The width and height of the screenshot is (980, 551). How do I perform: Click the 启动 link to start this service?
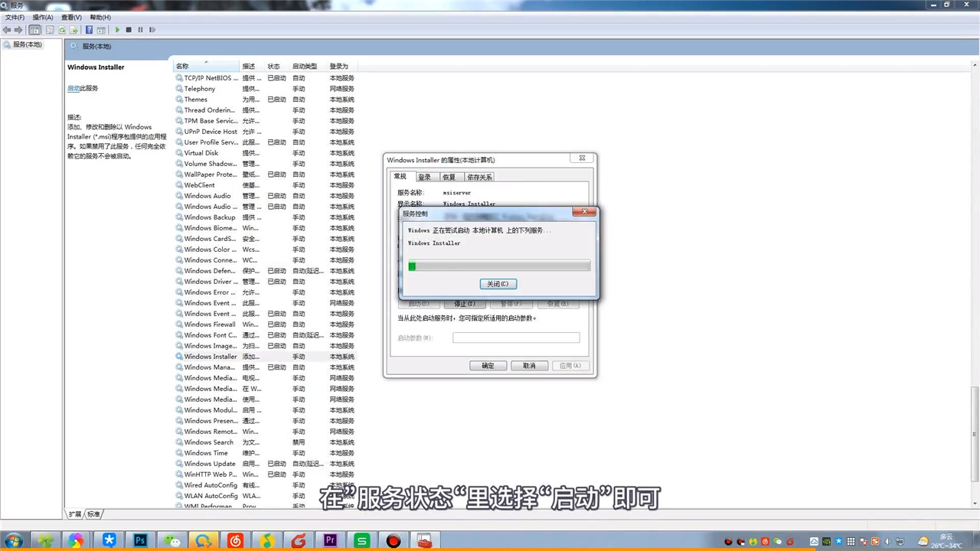(x=73, y=88)
